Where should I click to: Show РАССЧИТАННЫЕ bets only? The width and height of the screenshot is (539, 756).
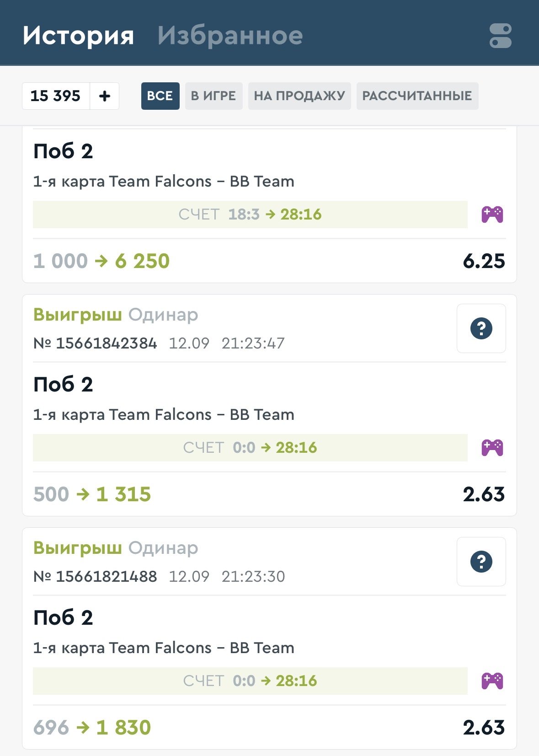[x=417, y=96]
